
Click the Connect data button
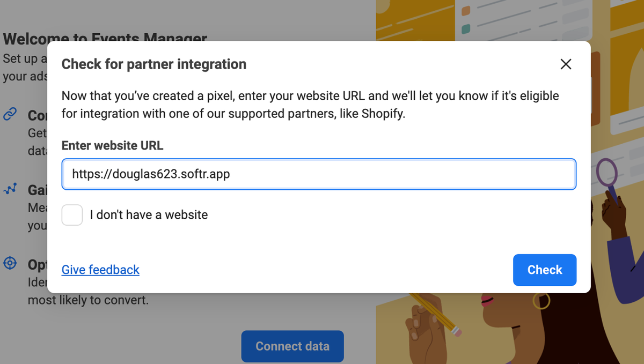tap(292, 346)
